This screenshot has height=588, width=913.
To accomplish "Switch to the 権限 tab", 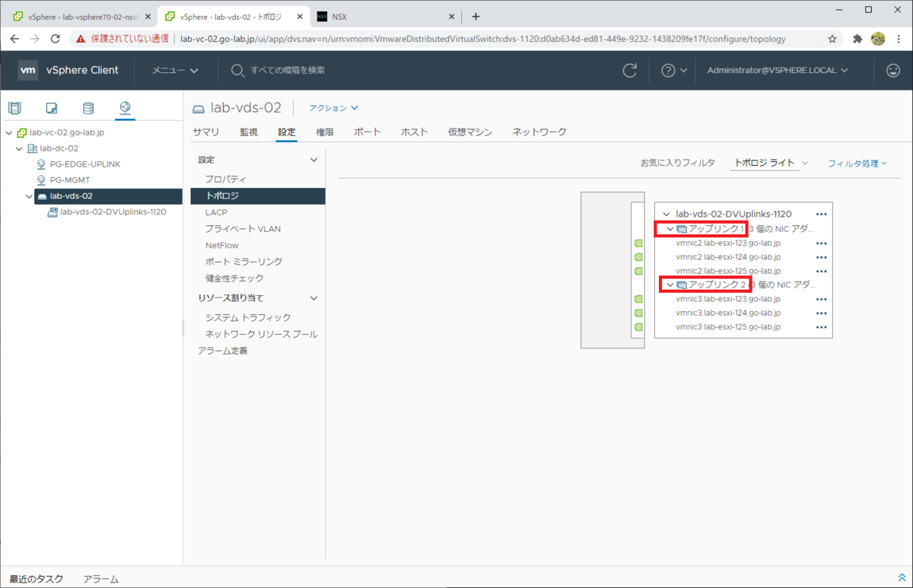I will (x=325, y=132).
